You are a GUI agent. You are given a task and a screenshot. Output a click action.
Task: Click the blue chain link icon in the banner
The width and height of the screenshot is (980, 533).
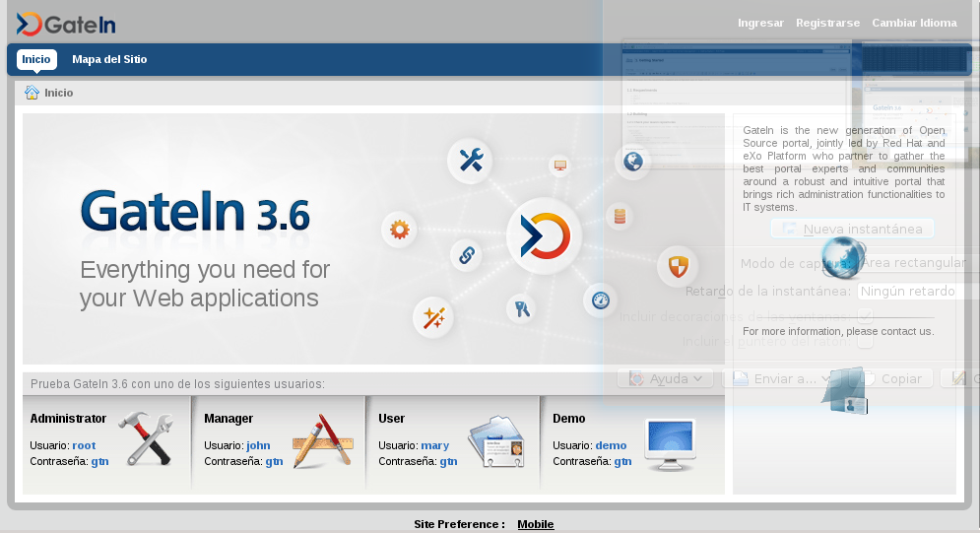click(x=467, y=255)
